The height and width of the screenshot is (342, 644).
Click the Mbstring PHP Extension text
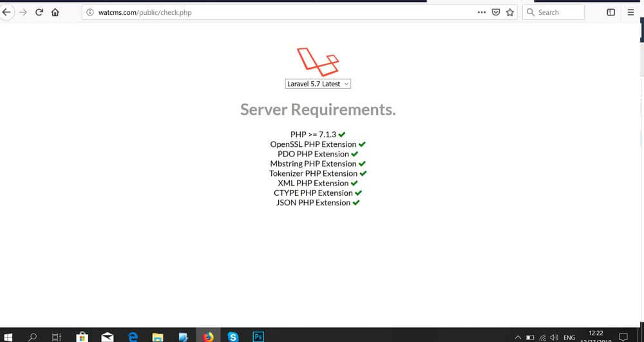point(313,164)
